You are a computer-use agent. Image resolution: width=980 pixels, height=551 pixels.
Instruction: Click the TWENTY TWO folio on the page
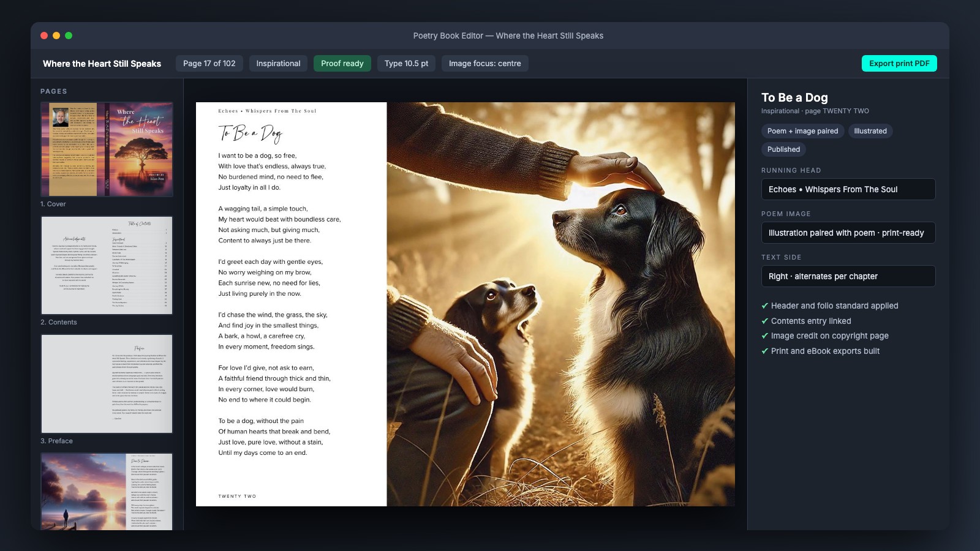coord(237,497)
